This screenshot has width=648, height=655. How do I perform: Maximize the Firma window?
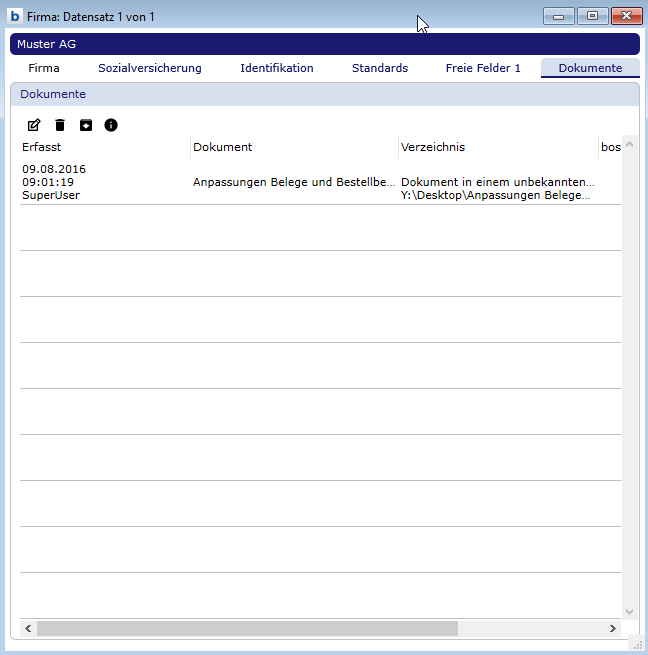click(x=592, y=17)
